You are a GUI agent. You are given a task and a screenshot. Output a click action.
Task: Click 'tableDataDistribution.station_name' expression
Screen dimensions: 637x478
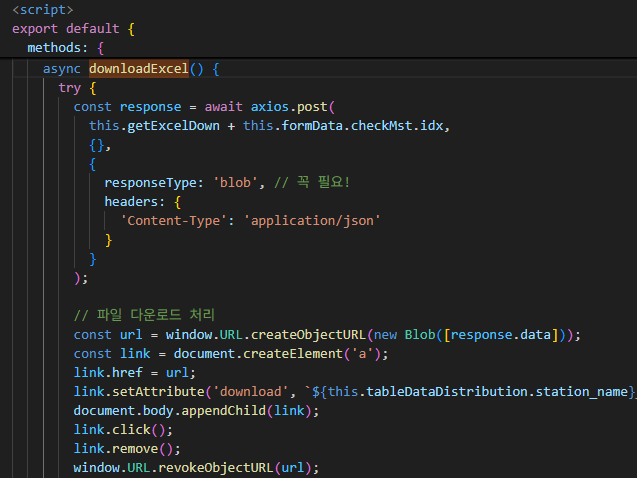pos(498,391)
